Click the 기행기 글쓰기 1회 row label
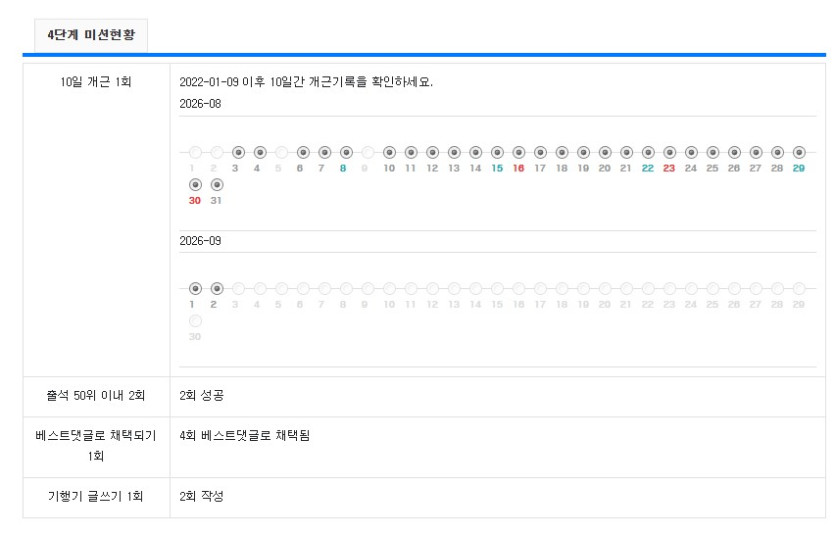The height and width of the screenshot is (536, 835). [96, 496]
